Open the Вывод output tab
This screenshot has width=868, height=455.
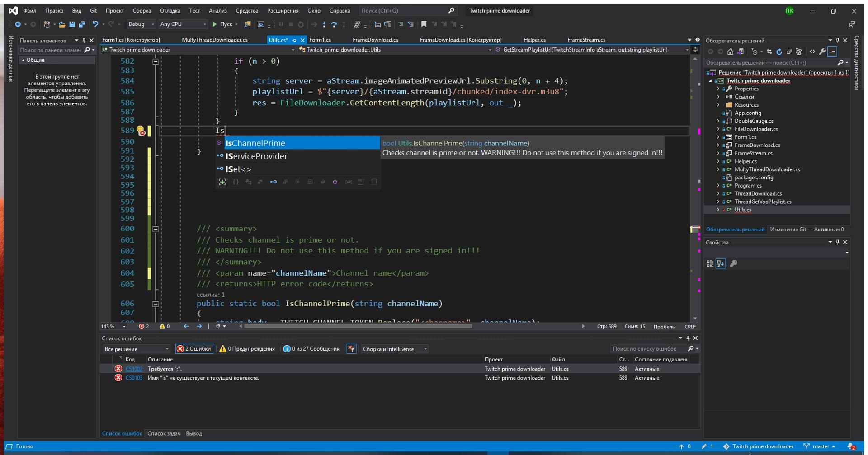pyautogui.click(x=194, y=433)
